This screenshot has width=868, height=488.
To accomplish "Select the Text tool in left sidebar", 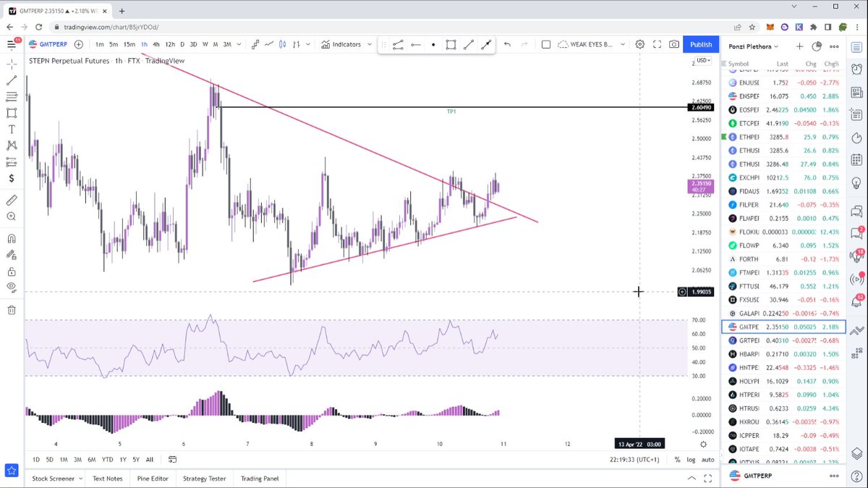I will [x=12, y=129].
